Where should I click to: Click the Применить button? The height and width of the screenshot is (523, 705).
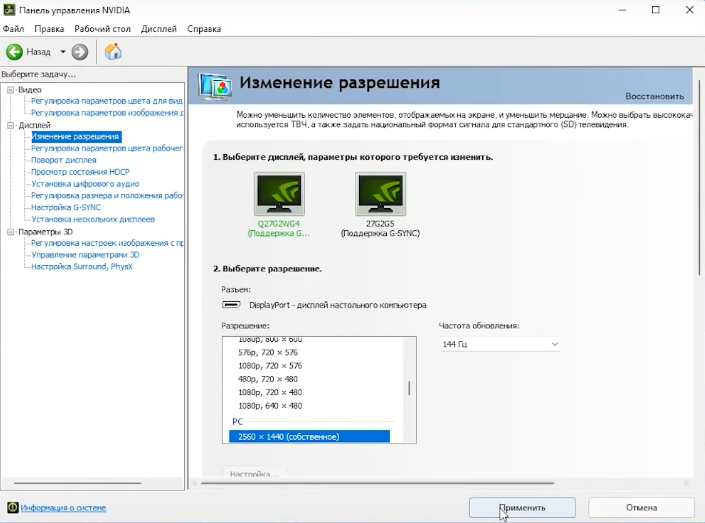[x=522, y=508]
